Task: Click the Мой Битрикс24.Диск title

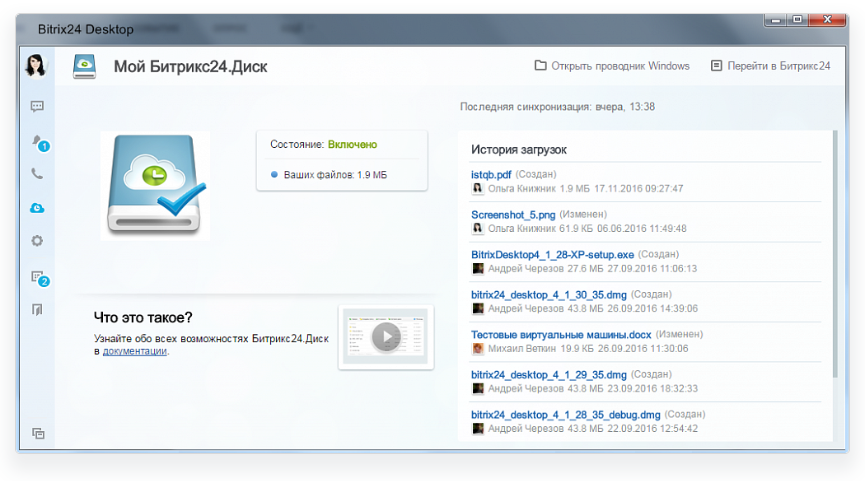Action: point(190,67)
